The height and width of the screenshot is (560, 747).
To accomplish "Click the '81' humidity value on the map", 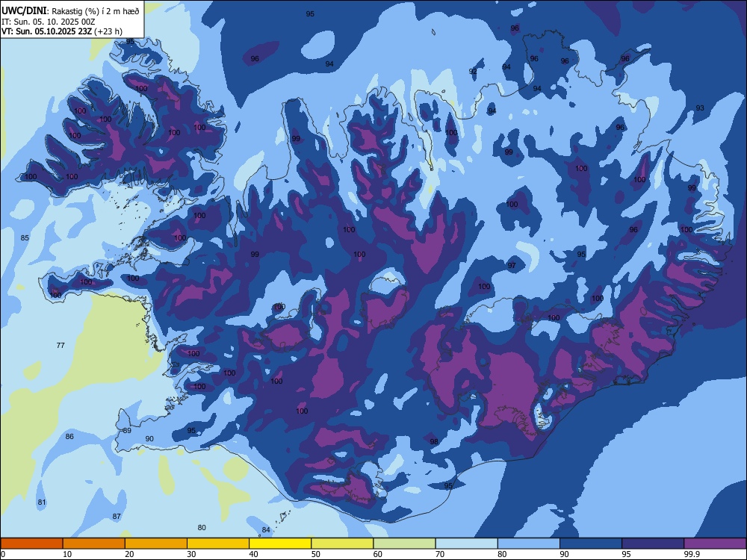I will point(42,502).
